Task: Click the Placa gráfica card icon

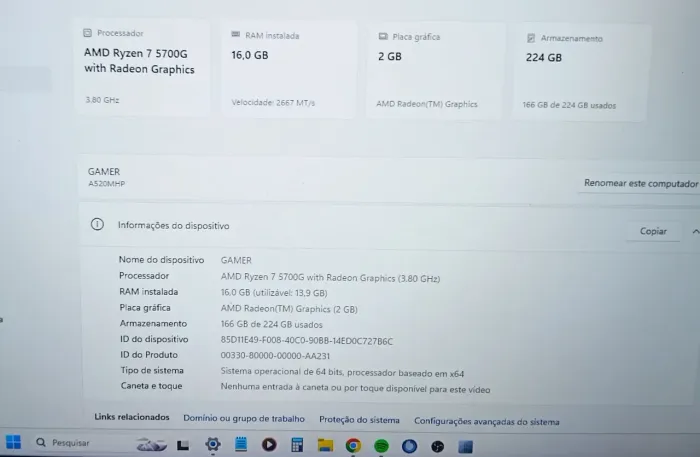Action: click(383, 36)
